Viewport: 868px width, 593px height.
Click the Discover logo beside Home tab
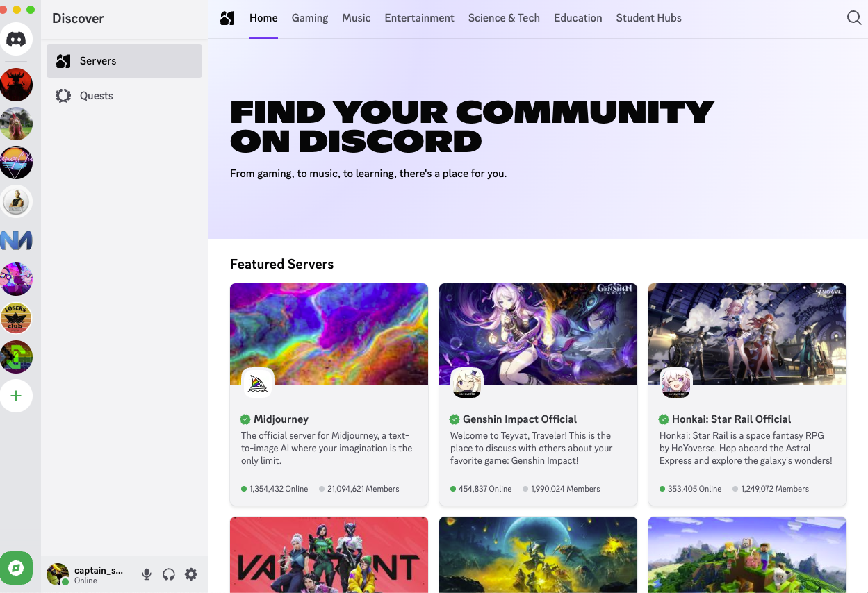(x=227, y=18)
